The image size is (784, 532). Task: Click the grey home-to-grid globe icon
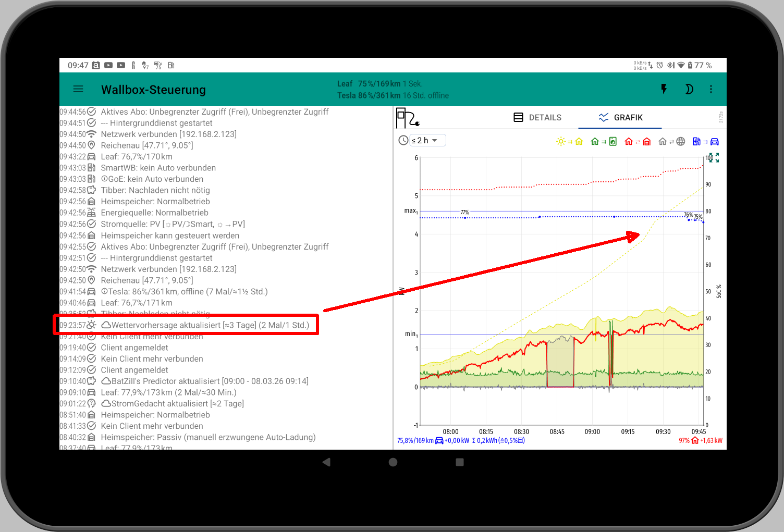point(671,141)
